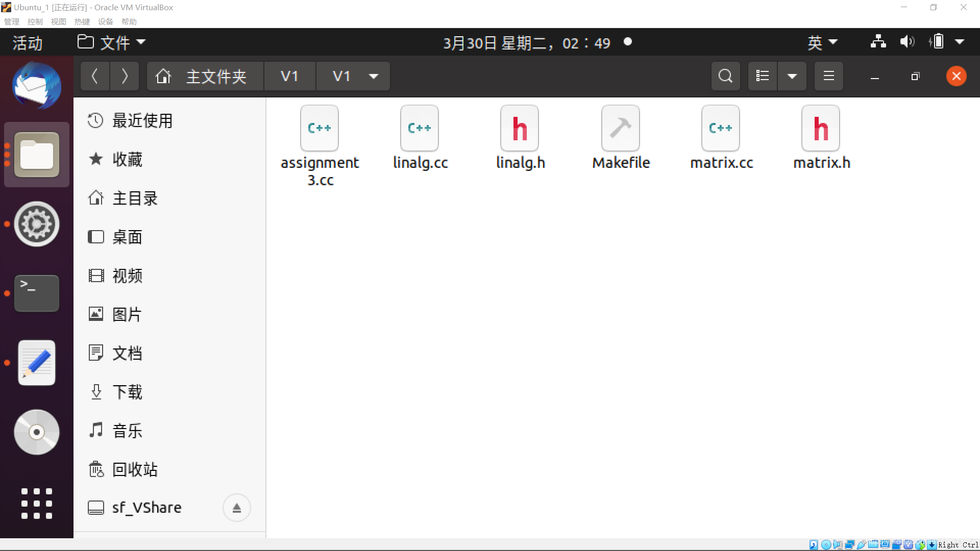
Task: Open VirtualBox 视图 menu
Action: 59,21
